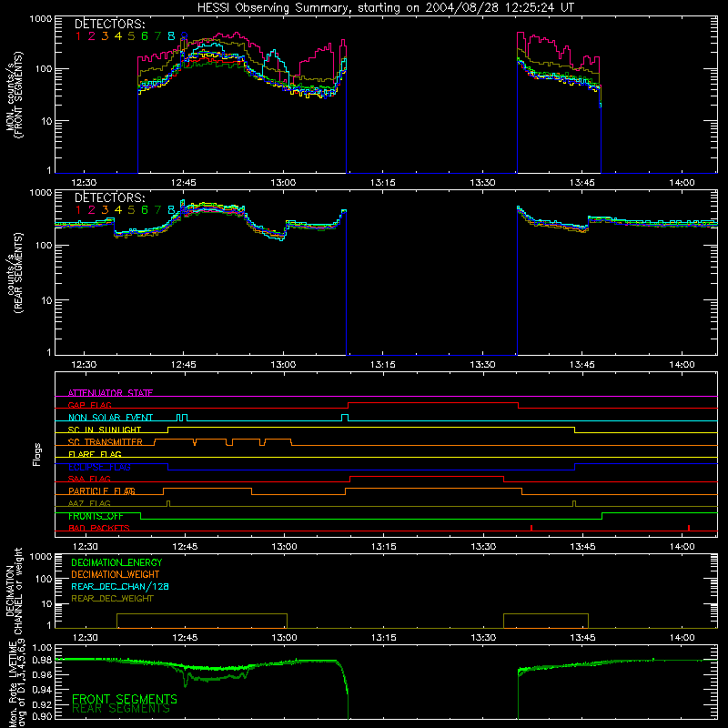Click red detector 1 in rear segments legend
728x728 pixels.
click(x=78, y=210)
